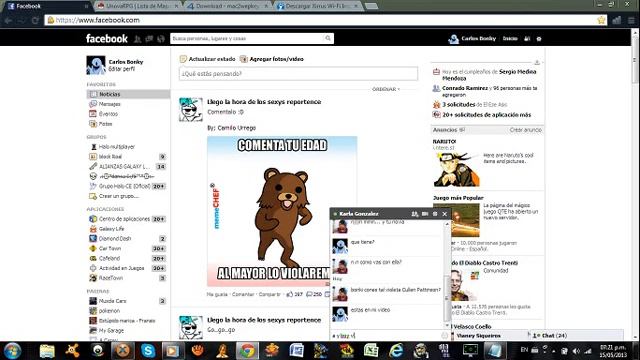The height and width of the screenshot is (360, 640).
Task: Click the Facebook logo
Action: pos(107,39)
